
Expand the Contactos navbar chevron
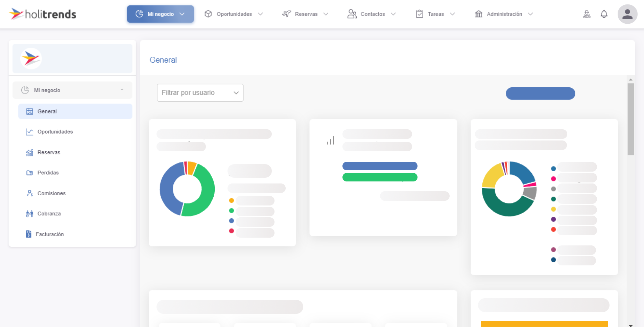(x=393, y=14)
